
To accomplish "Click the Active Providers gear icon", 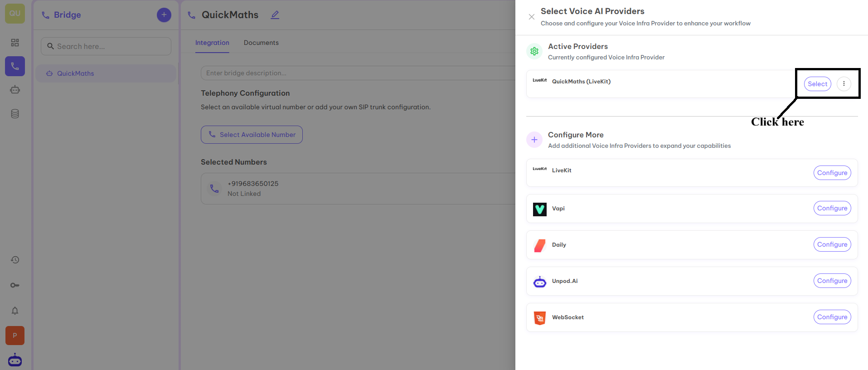I will tap(534, 51).
